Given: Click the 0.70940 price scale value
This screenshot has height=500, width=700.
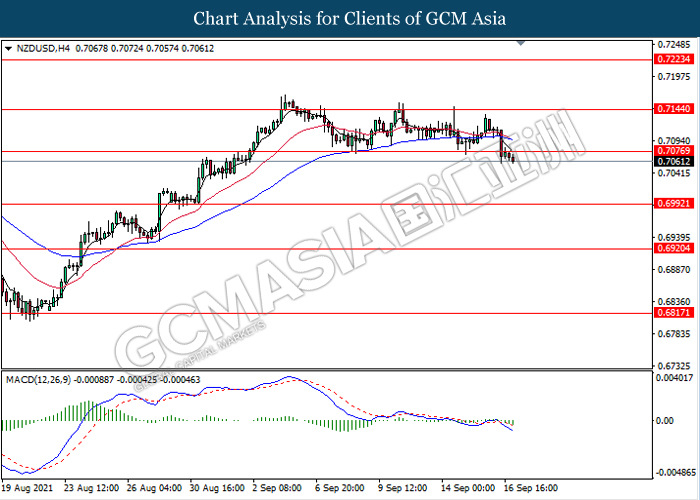Looking at the screenshot, I should point(674,141).
